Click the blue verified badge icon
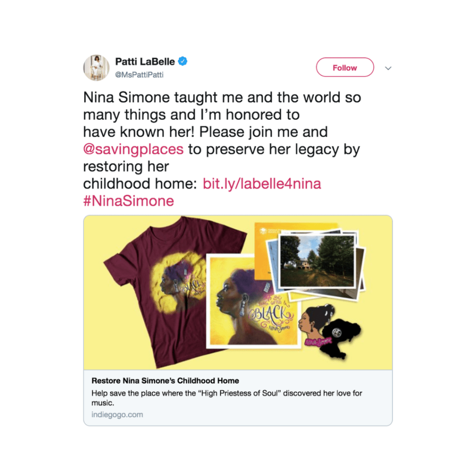The width and height of the screenshot is (476, 476). pyautogui.click(x=182, y=61)
